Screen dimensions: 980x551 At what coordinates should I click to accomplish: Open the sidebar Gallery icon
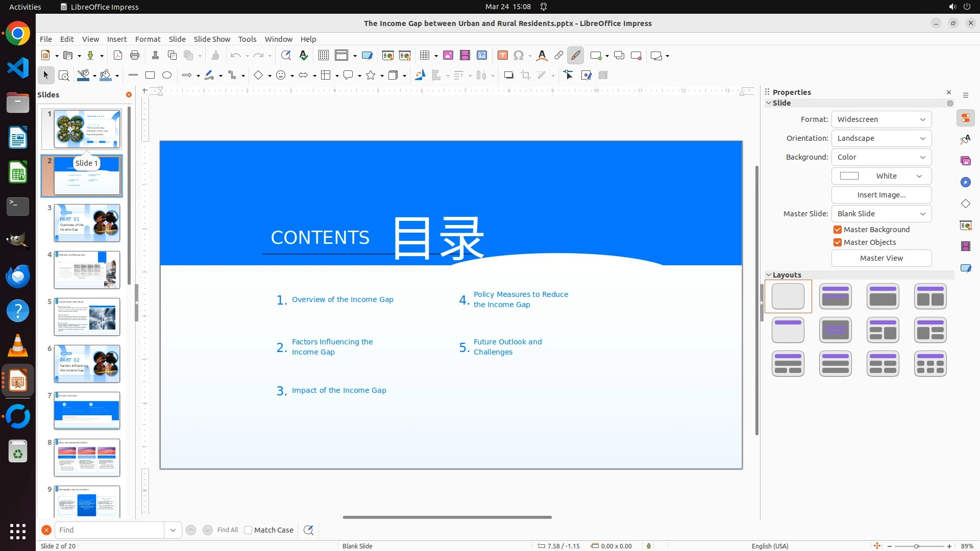point(965,161)
